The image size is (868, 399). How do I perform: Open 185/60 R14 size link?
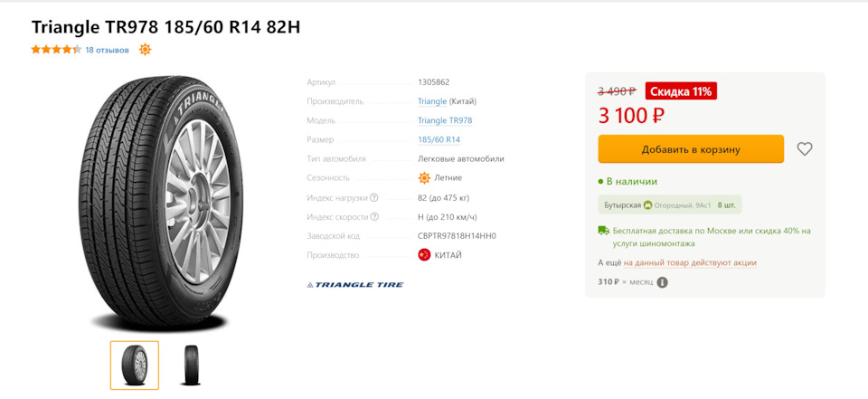439,139
